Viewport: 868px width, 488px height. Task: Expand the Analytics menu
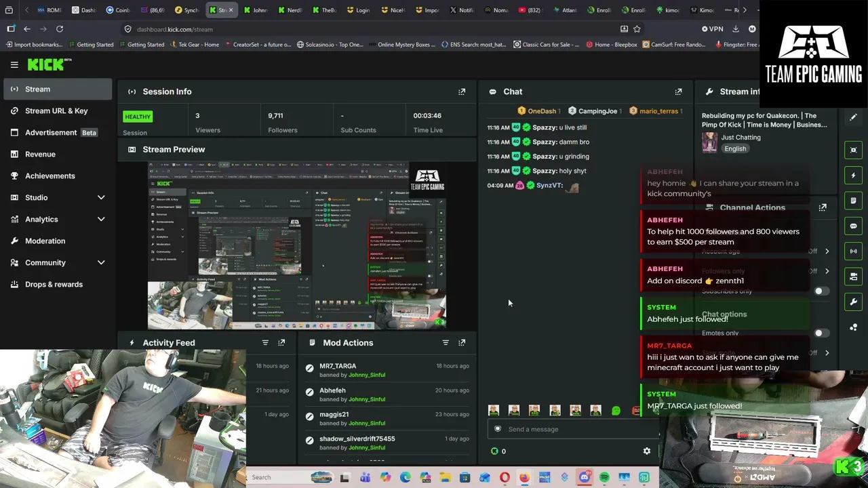(x=101, y=219)
